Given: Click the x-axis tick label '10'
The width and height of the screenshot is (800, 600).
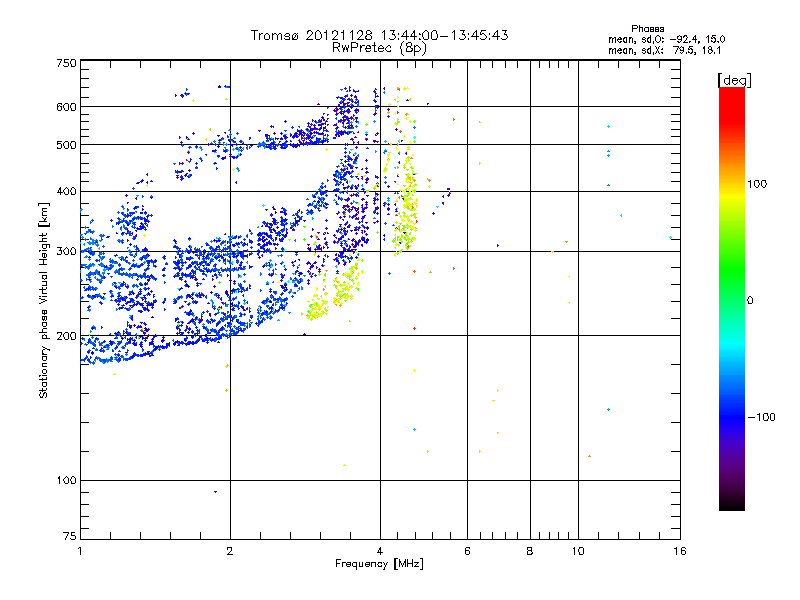Looking at the screenshot, I should click(578, 551).
